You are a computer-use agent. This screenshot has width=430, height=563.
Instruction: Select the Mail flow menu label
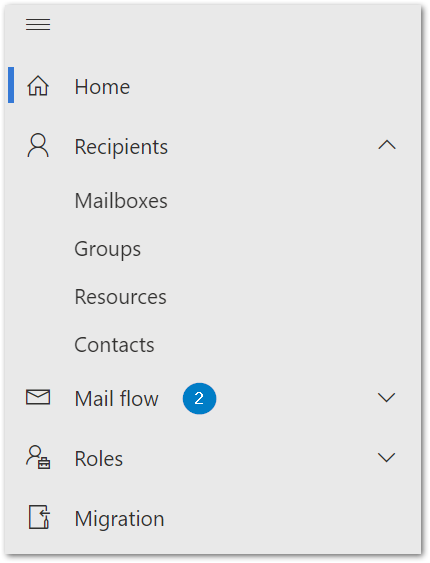(x=116, y=399)
